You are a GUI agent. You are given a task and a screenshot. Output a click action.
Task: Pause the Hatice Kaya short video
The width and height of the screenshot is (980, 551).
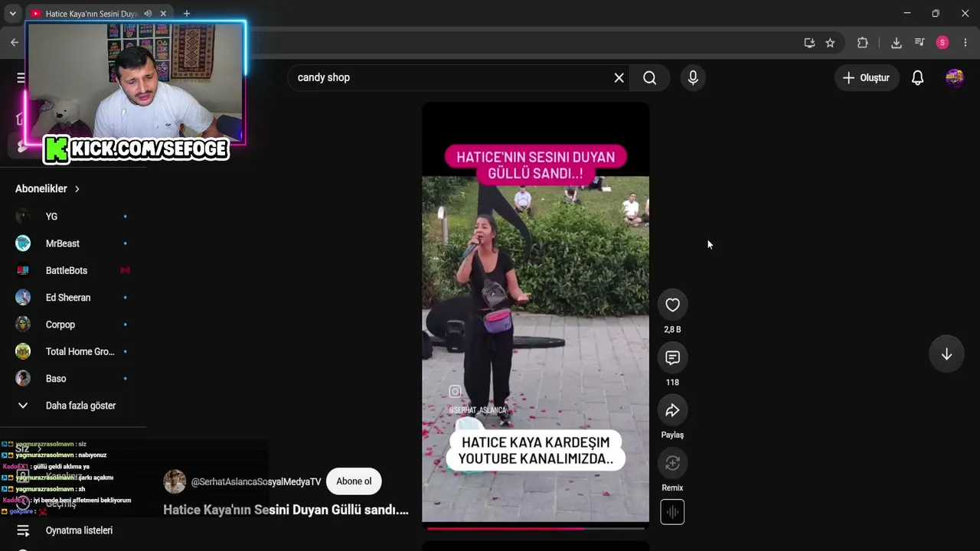click(536, 312)
